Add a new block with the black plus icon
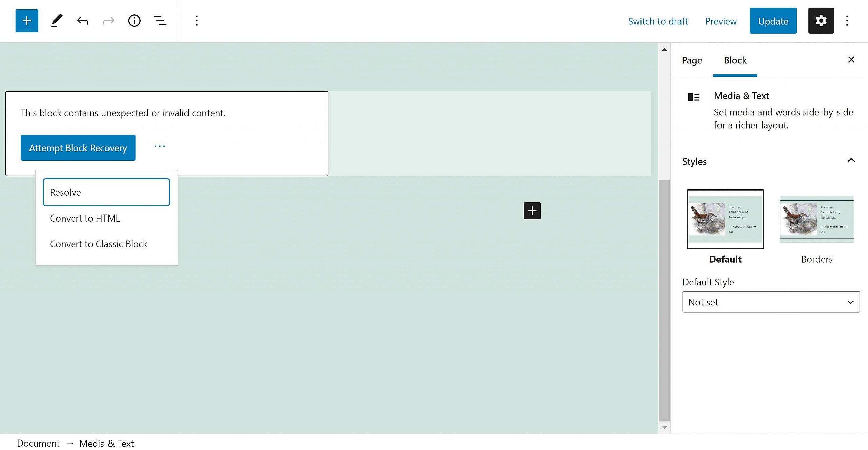Image resolution: width=868 pixels, height=450 pixels. [532, 210]
